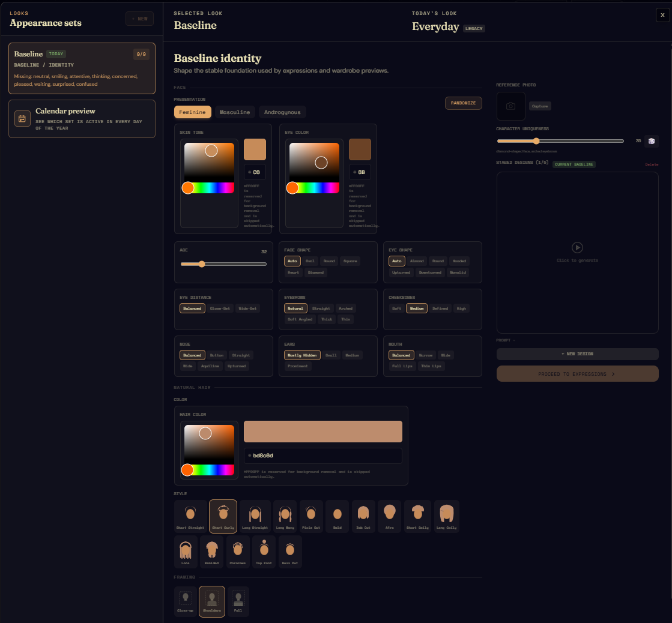This screenshot has height=623, width=672.
Task: Select the Short Straight hair style
Action: click(190, 516)
